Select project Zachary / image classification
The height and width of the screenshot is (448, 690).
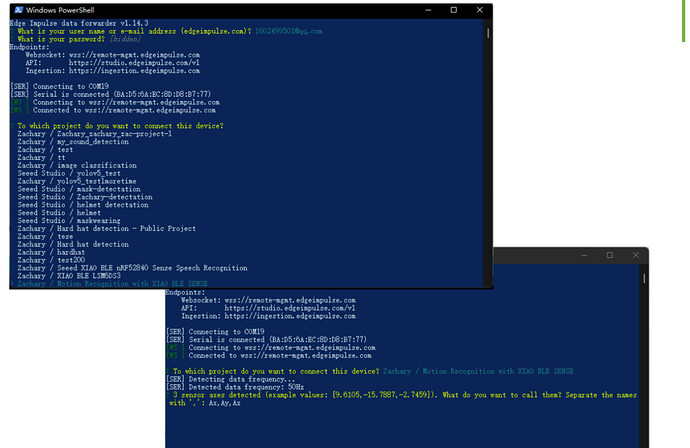77,165
